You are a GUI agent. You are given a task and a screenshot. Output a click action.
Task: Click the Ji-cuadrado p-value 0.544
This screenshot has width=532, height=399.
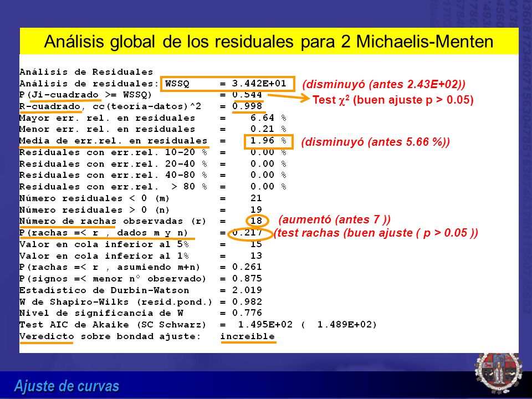(x=247, y=95)
